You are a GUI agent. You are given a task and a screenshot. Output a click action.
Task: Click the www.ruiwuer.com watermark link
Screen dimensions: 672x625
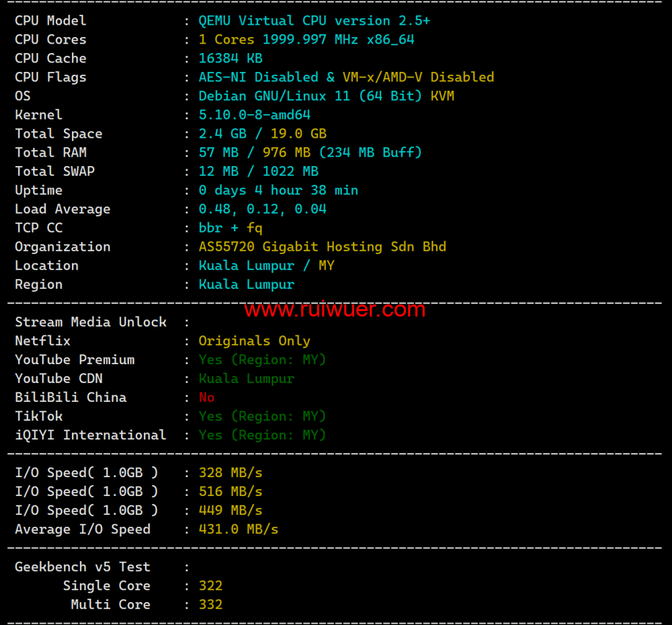coord(335,310)
